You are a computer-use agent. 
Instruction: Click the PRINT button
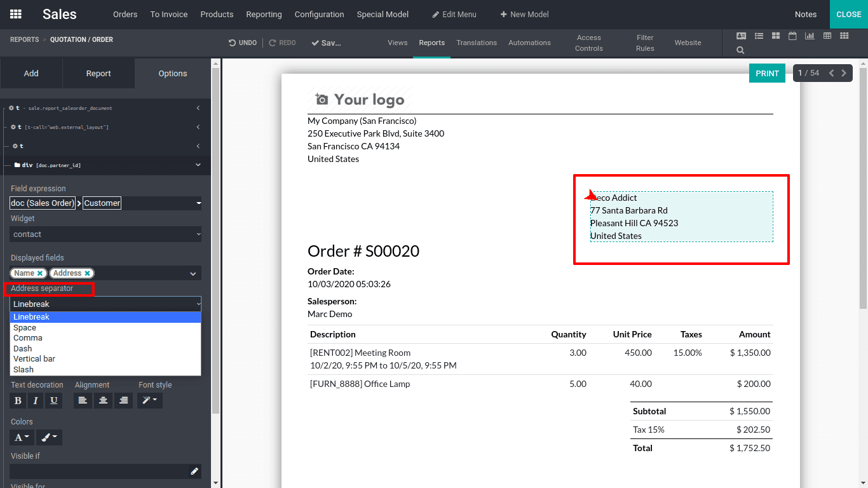point(767,73)
